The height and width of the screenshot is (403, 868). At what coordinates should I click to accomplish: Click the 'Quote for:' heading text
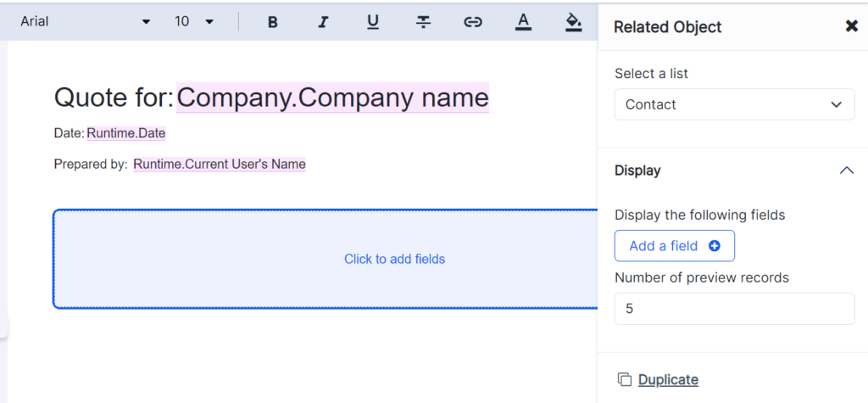[x=114, y=98]
